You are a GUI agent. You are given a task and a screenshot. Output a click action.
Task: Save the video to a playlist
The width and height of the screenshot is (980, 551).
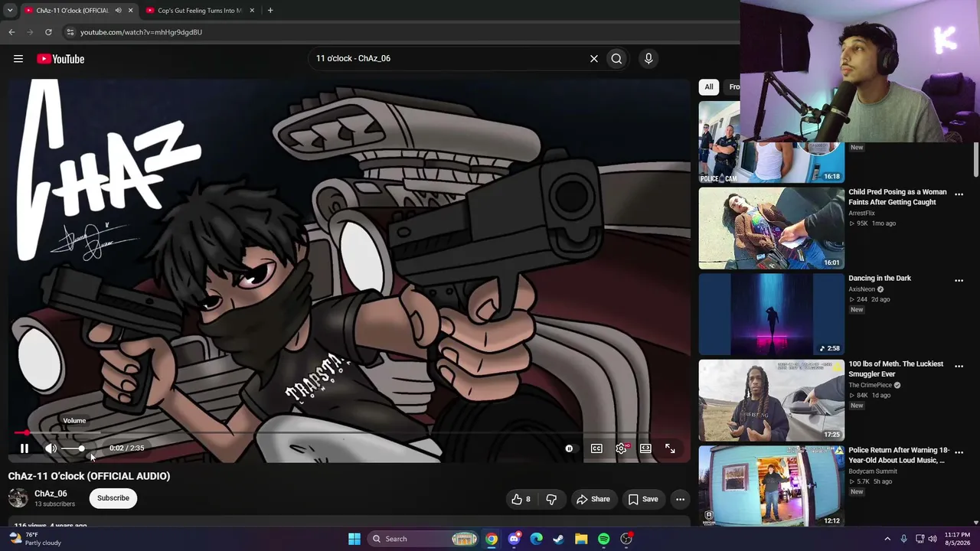[643, 499]
